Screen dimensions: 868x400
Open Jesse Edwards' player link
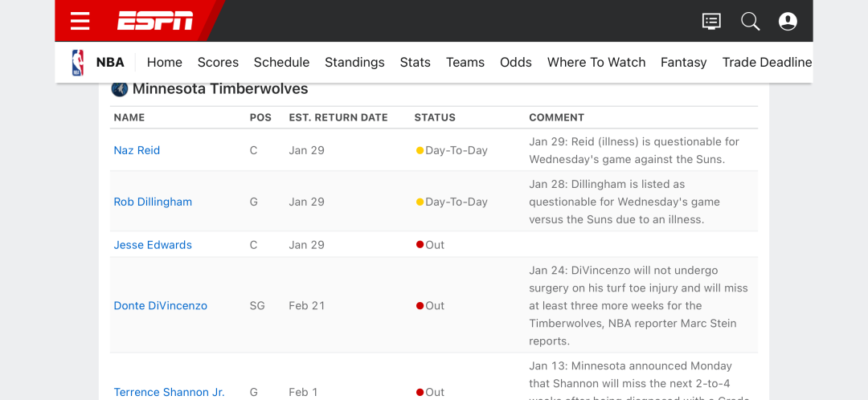(x=153, y=245)
